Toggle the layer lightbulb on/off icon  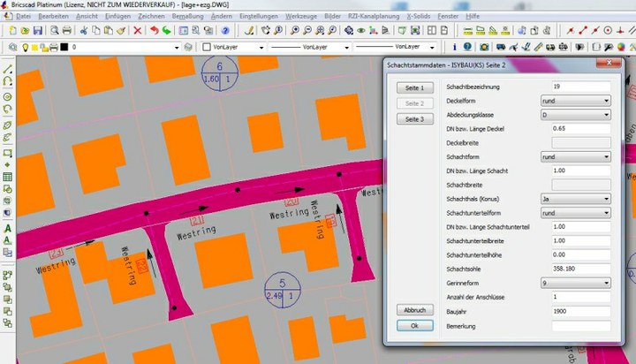coord(26,47)
